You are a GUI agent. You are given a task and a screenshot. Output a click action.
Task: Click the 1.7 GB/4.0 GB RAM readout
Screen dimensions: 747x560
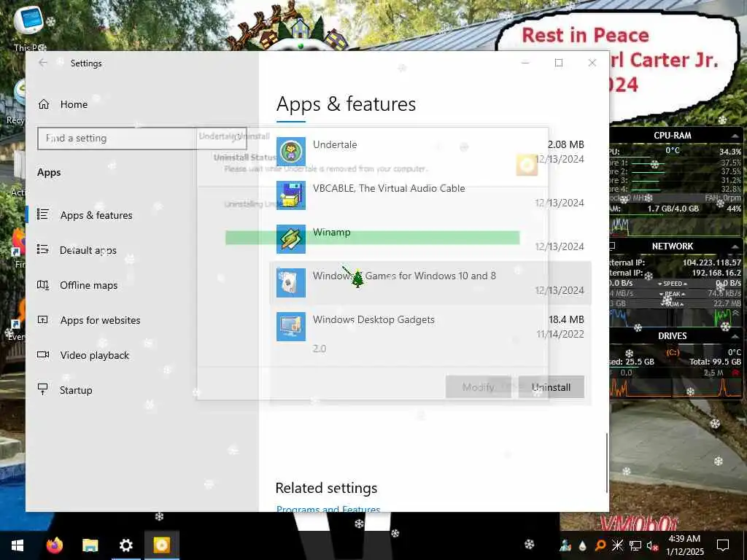(x=673, y=209)
